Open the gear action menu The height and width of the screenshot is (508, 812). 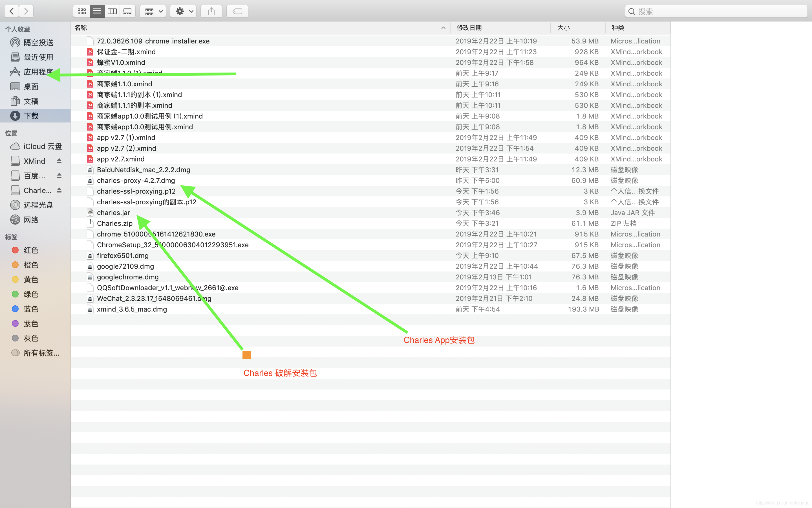pos(184,11)
